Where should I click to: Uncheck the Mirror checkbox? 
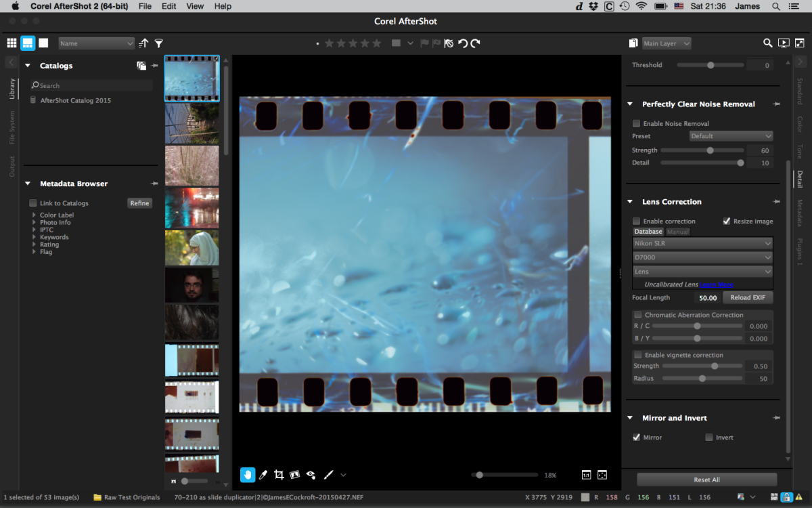click(x=636, y=438)
